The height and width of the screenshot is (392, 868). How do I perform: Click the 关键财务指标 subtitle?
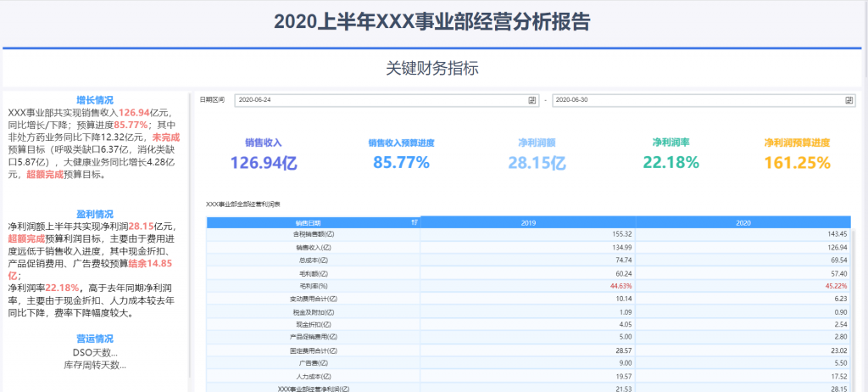pos(431,69)
